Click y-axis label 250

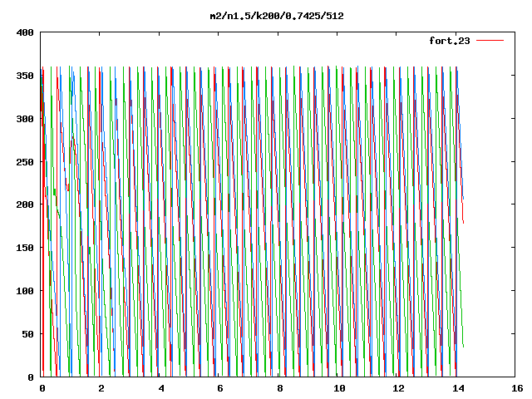(x=25, y=162)
